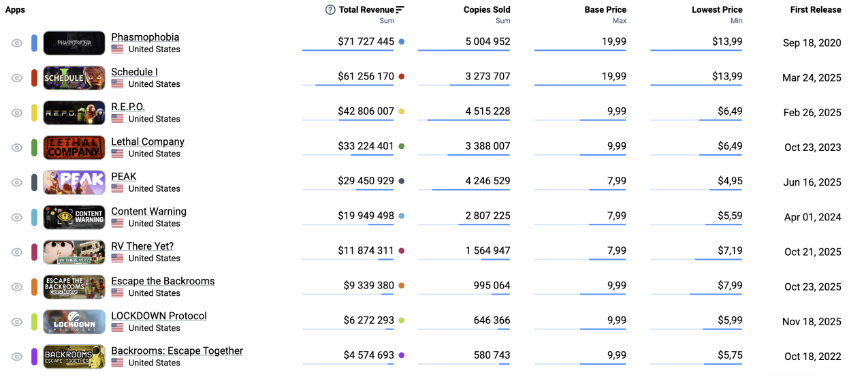Click the US flag under LOCKDOWN Protocol
The height and width of the screenshot is (379, 851).
pos(117,328)
